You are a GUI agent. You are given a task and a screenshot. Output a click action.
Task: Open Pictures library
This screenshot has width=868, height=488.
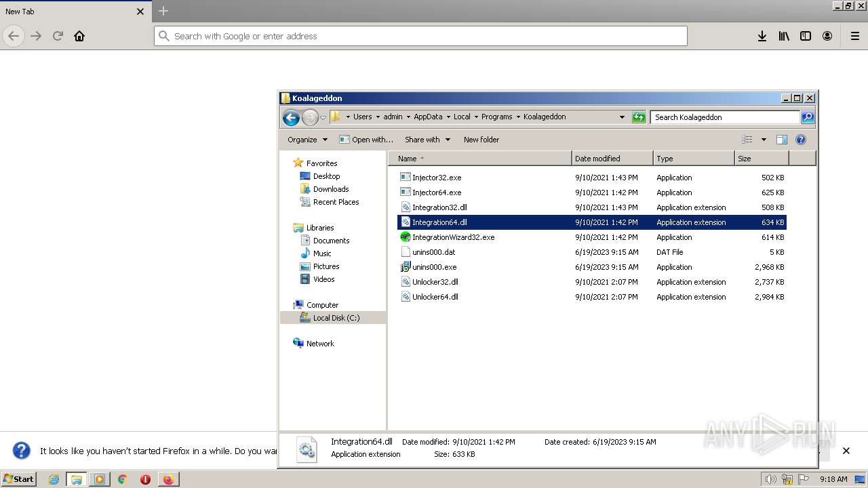[x=326, y=266]
